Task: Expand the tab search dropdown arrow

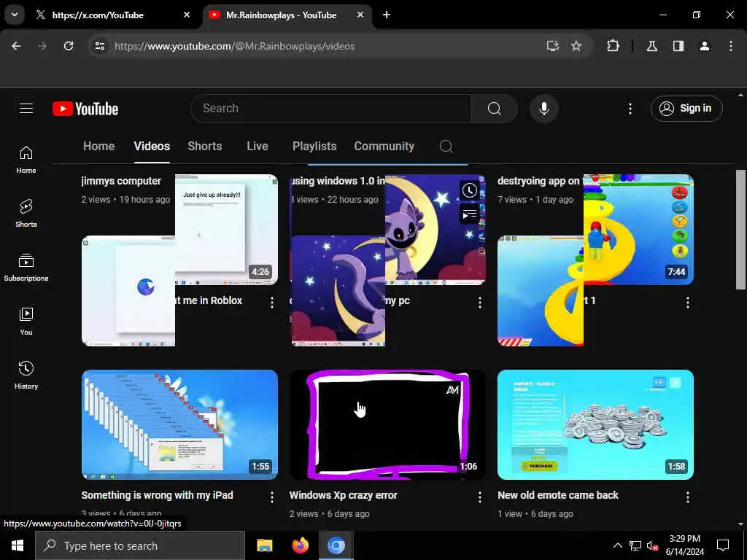Action: pos(15,15)
